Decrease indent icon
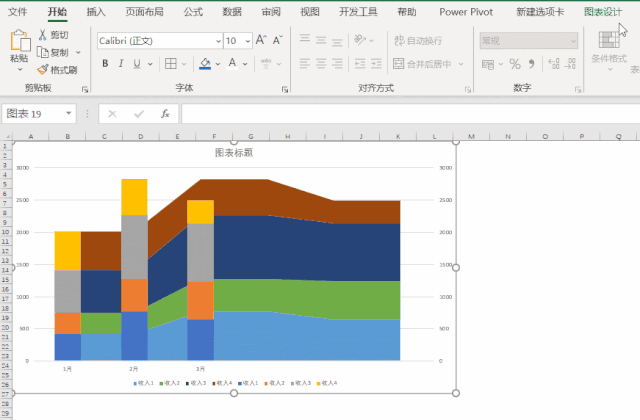This screenshot has height=420, width=640. tap(360, 63)
